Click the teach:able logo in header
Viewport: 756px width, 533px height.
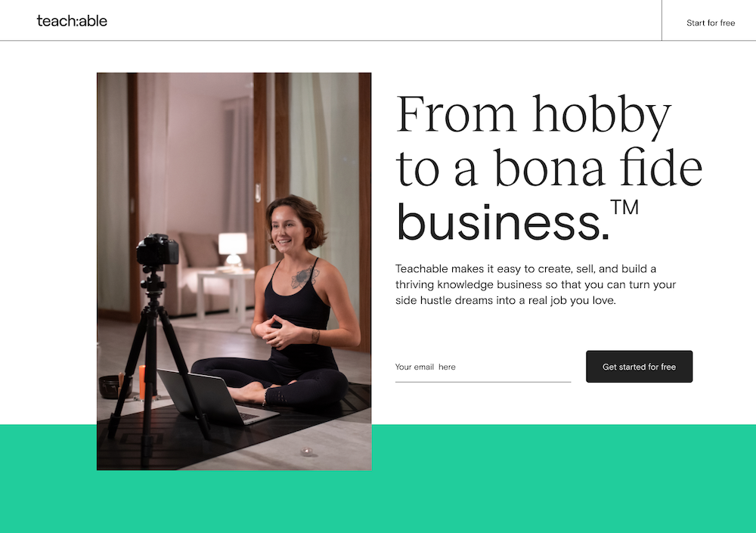click(x=72, y=20)
